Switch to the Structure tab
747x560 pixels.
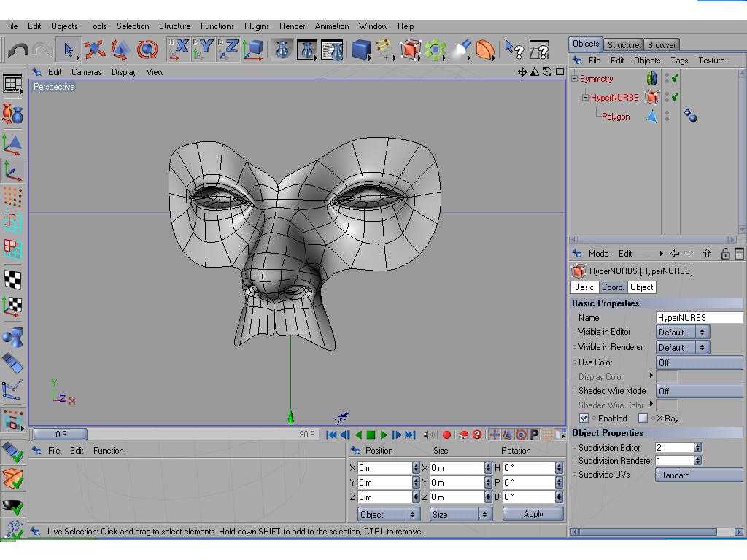tap(623, 44)
